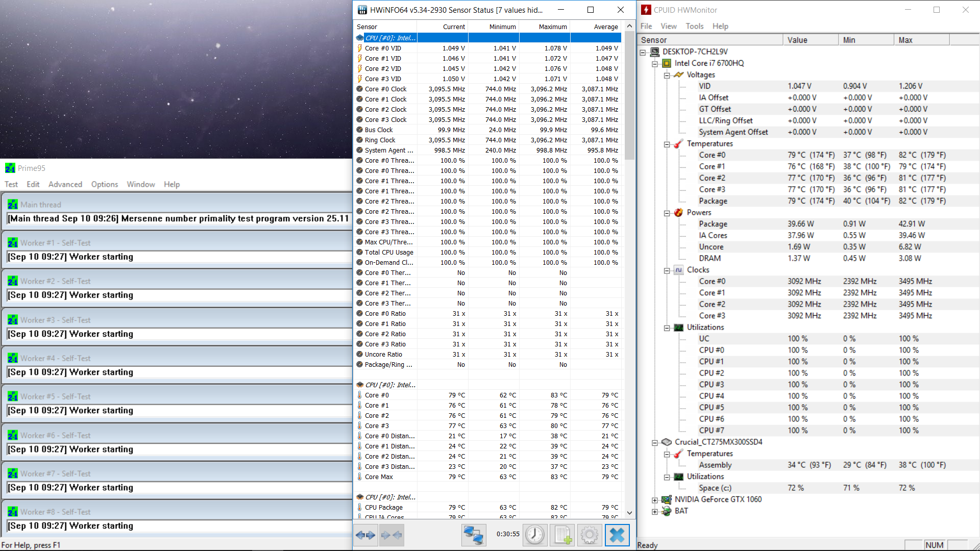This screenshot has width=980, height=551.
Task: Select LLC/Ring Offset in HWMonitor
Action: pyautogui.click(x=725, y=120)
